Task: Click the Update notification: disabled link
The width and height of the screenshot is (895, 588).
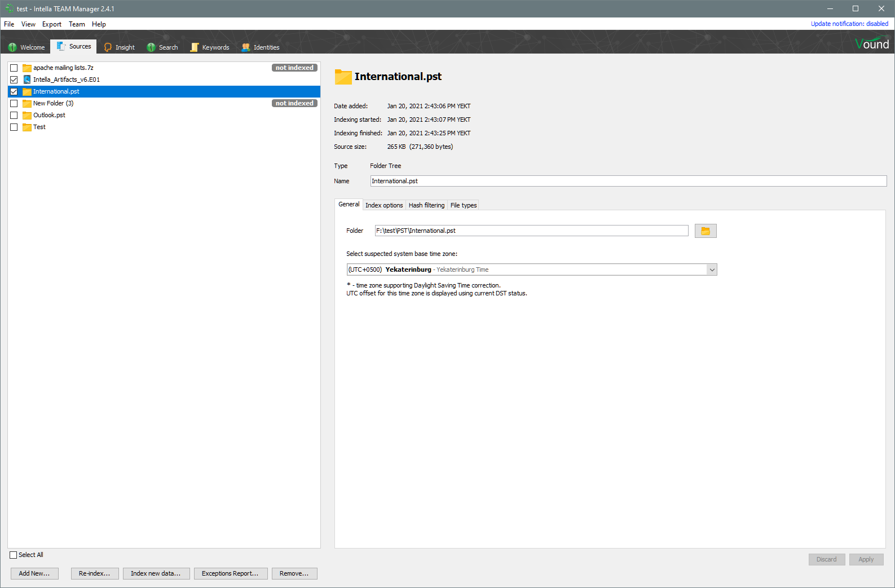Action: tap(849, 24)
